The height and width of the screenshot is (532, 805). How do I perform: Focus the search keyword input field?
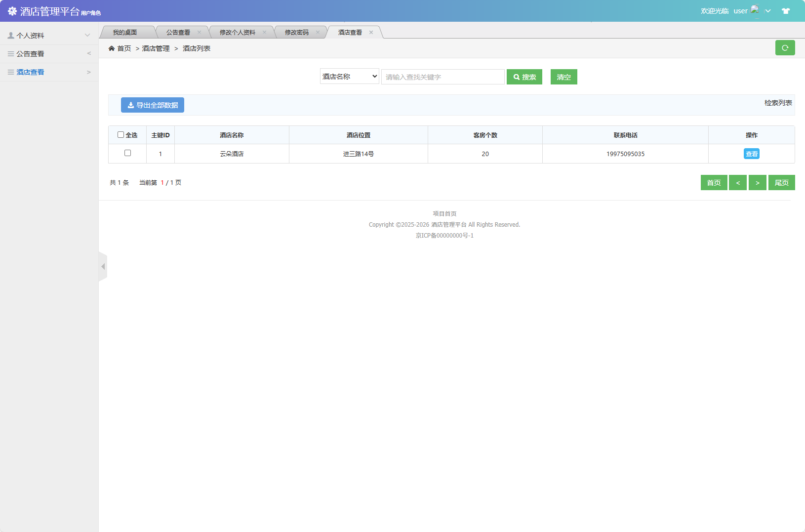coord(443,77)
